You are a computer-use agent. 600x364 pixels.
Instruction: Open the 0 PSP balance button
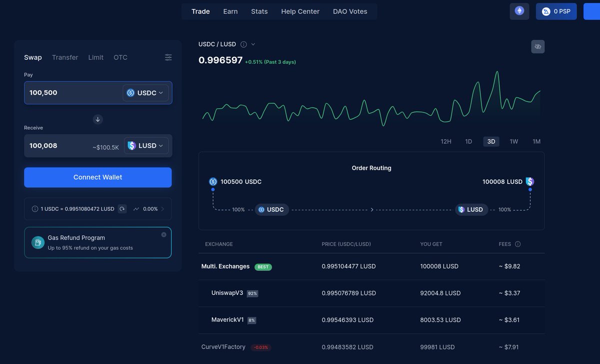pos(556,11)
